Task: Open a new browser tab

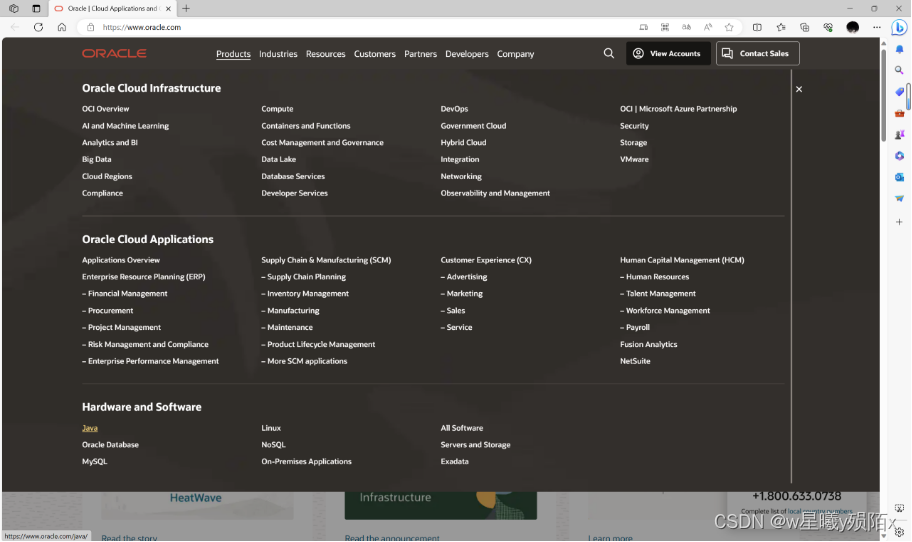Action: tap(186, 8)
